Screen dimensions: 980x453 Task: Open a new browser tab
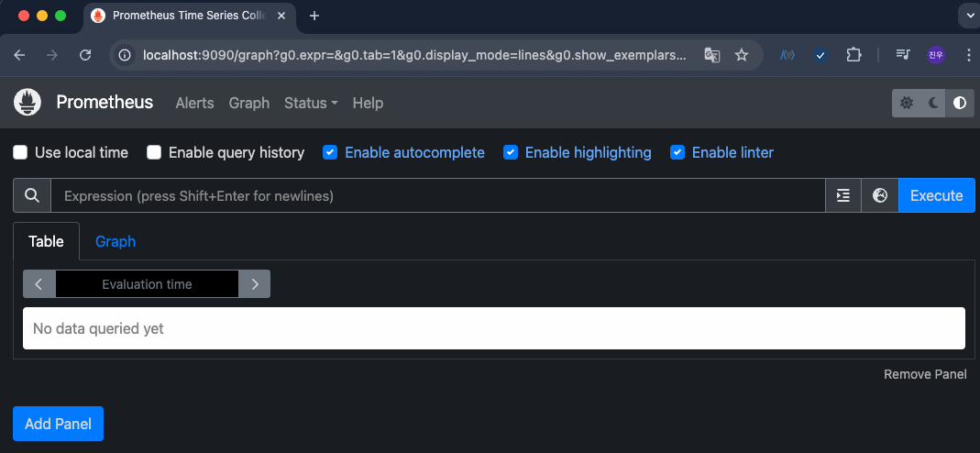314,16
